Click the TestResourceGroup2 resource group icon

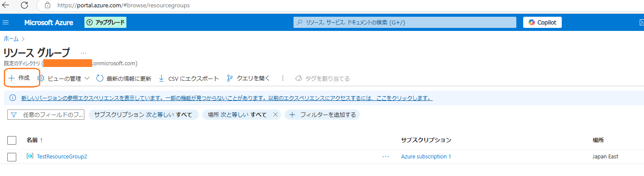(30, 156)
